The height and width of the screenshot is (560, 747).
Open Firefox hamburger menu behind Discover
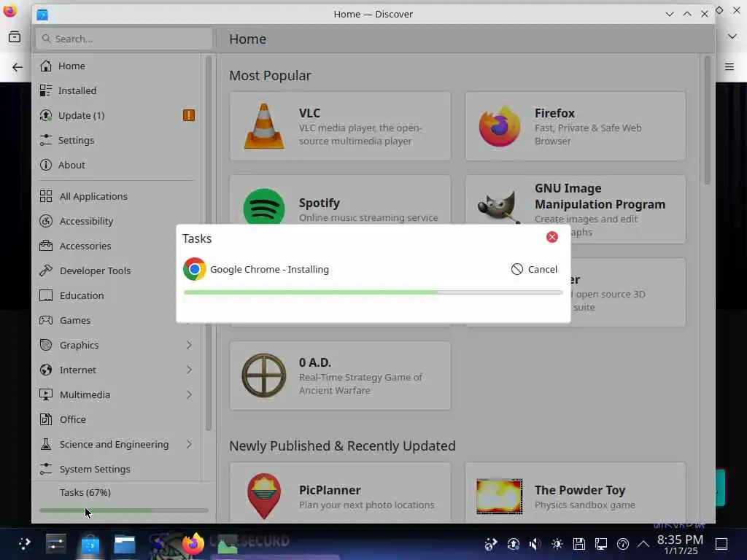point(729,66)
